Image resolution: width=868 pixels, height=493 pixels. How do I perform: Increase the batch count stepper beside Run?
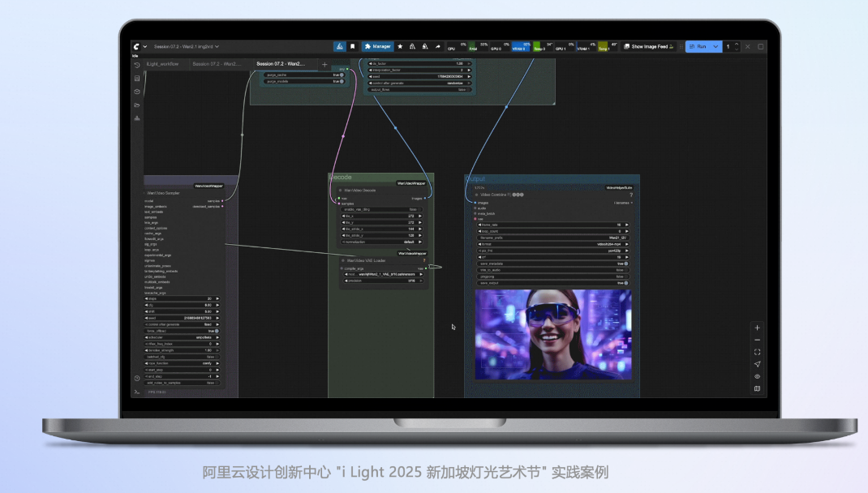(737, 45)
